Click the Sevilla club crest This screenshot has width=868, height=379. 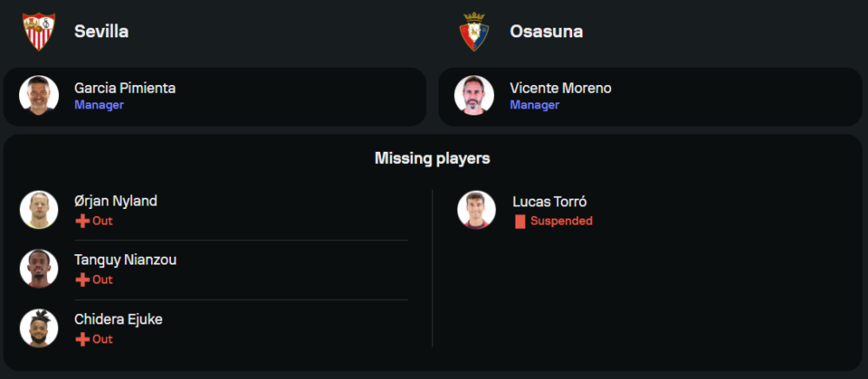(x=38, y=32)
